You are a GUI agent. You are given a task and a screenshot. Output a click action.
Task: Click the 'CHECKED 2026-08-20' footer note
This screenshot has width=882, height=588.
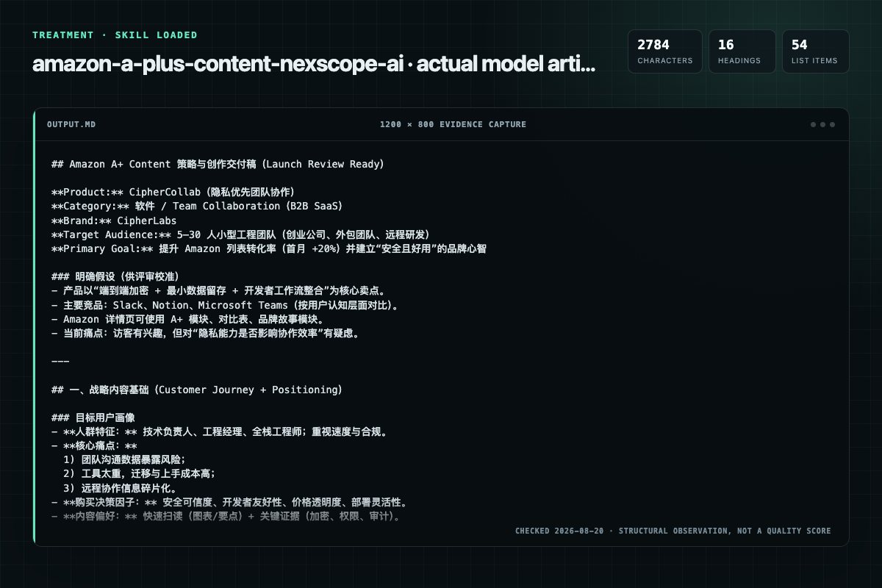click(x=673, y=531)
